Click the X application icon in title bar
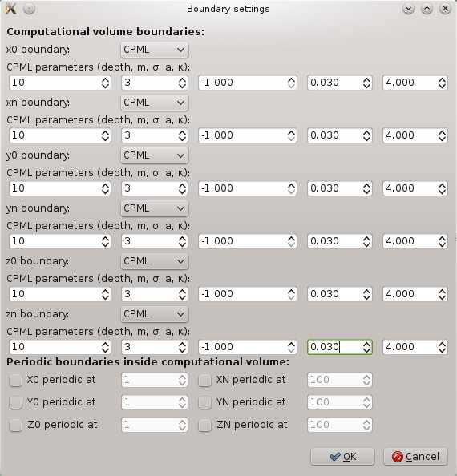The width and height of the screenshot is (457, 476). 11,9
